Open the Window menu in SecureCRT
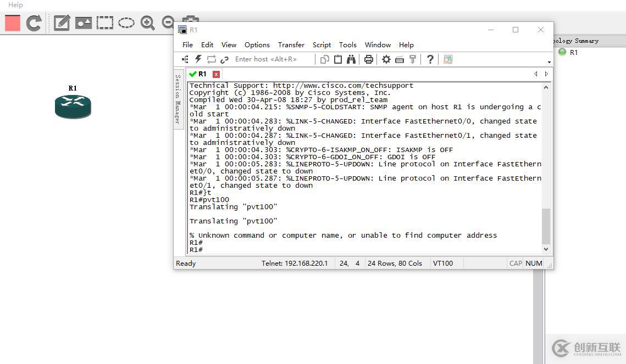The height and width of the screenshot is (364, 626). 378,44
